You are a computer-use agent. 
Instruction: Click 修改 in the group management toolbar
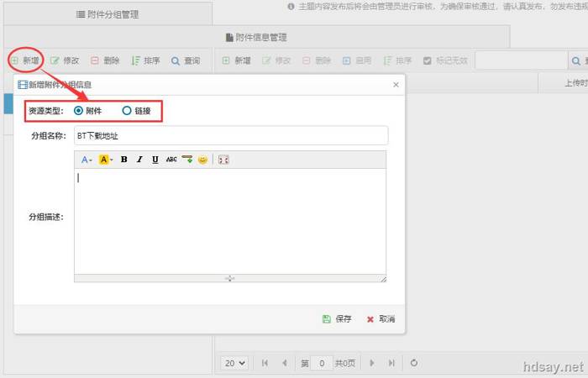tap(65, 60)
